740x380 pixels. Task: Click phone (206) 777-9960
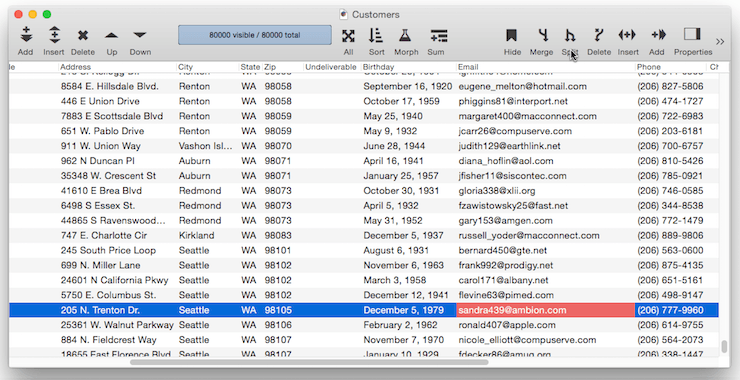pyautogui.click(x=670, y=310)
